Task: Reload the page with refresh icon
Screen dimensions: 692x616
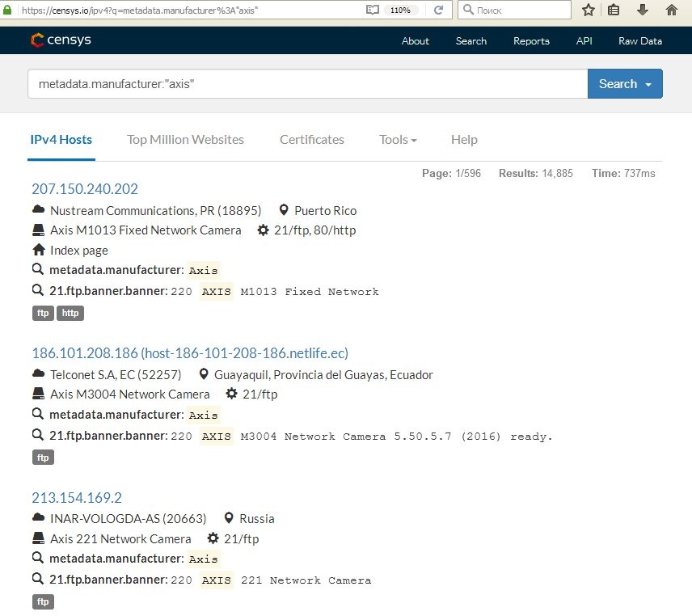Action: click(x=438, y=10)
